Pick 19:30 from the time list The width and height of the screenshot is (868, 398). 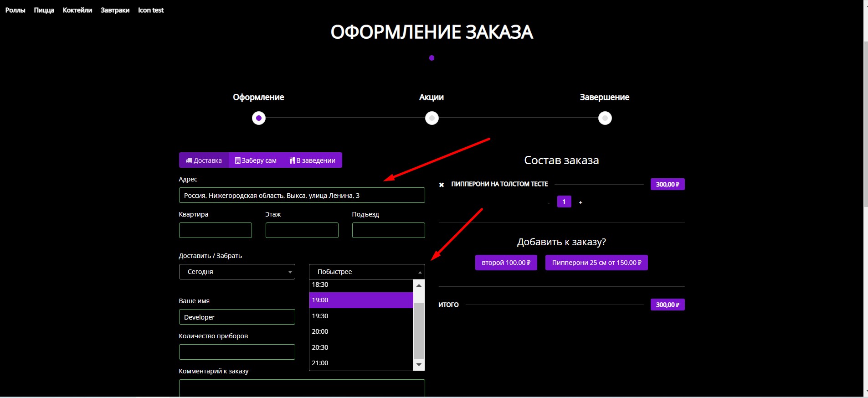pyautogui.click(x=361, y=316)
